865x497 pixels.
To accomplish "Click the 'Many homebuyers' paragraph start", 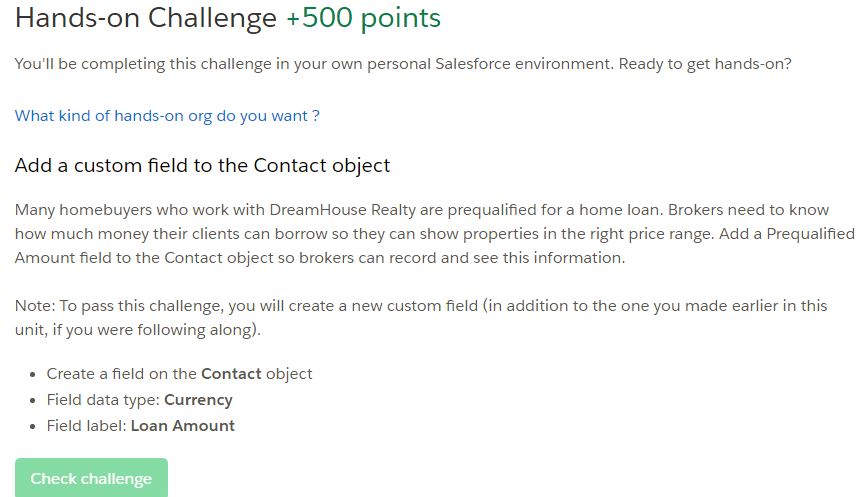I will [75, 210].
